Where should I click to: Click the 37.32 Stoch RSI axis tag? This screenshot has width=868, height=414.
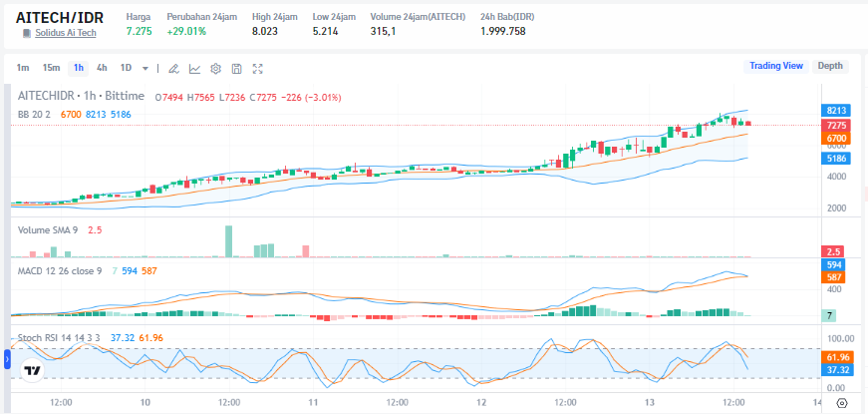(835, 370)
